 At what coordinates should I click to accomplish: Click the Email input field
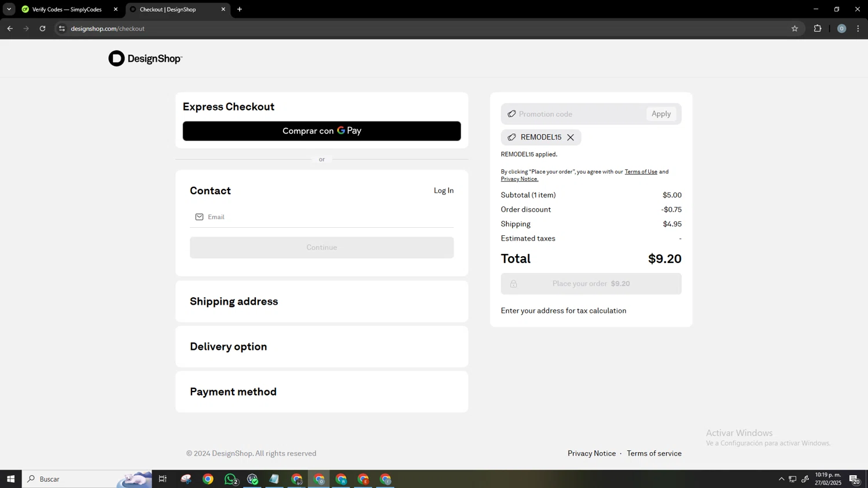click(x=322, y=217)
